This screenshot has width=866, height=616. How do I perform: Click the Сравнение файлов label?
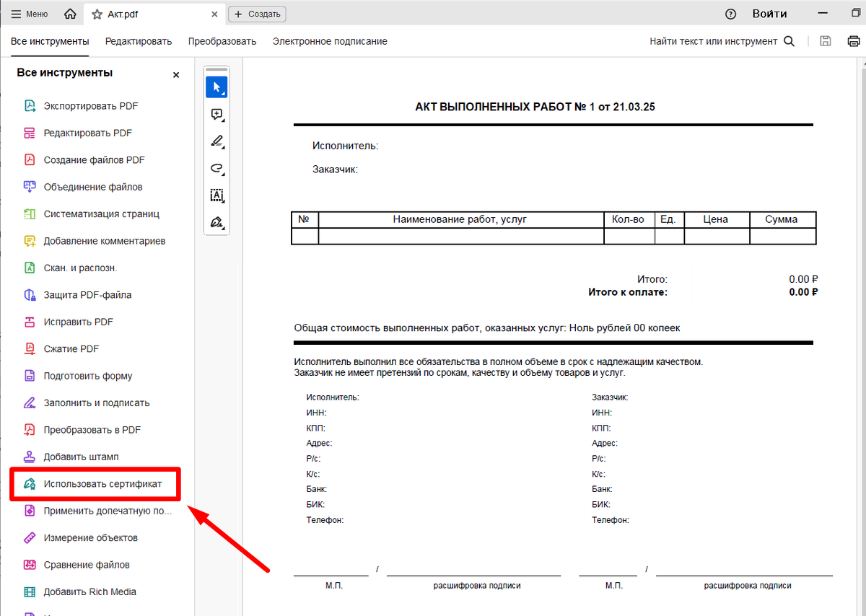[x=87, y=565]
